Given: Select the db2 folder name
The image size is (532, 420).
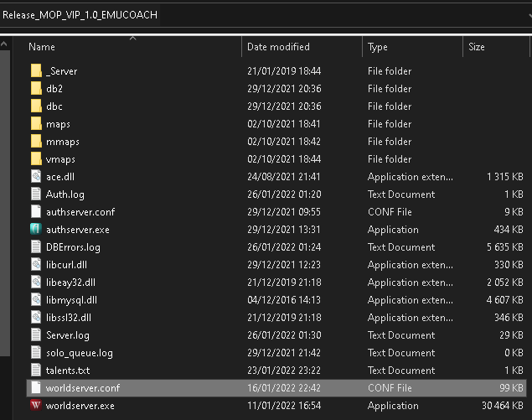Looking at the screenshot, I should point(54,89).
